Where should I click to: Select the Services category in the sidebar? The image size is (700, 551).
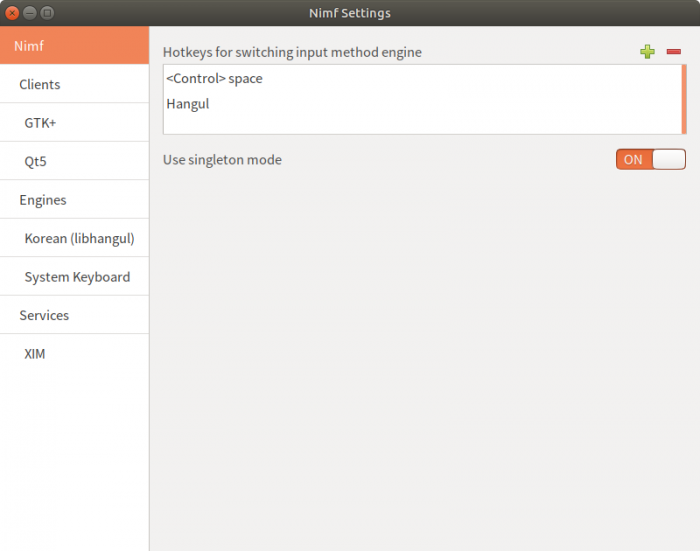click(x=44, y=315)
